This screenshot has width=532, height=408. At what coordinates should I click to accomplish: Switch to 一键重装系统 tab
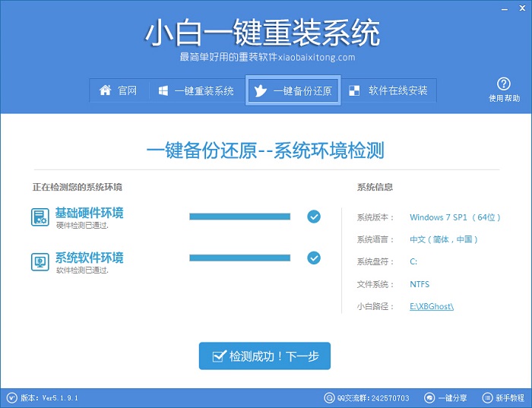(x=196, y=91)
